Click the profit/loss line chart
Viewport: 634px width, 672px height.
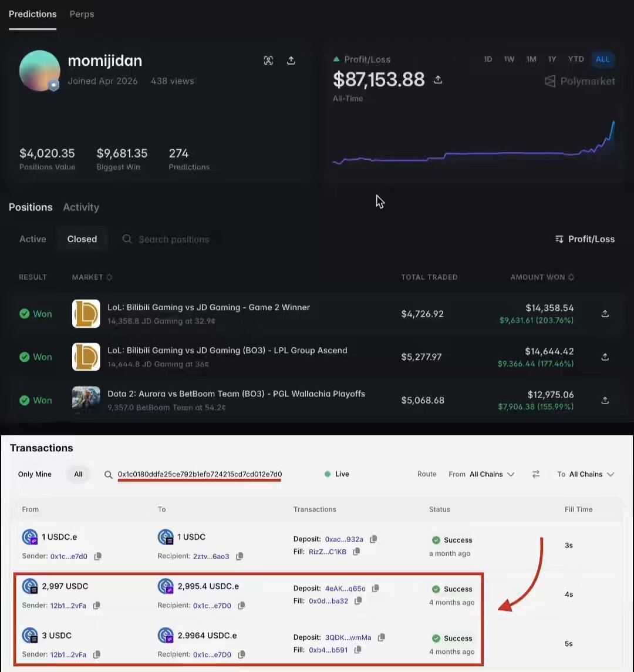coord(474,143)
